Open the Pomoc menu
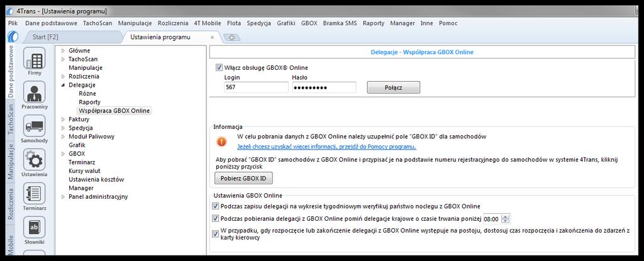Viewport: 644px width, 261px height. tap(448, 23)
